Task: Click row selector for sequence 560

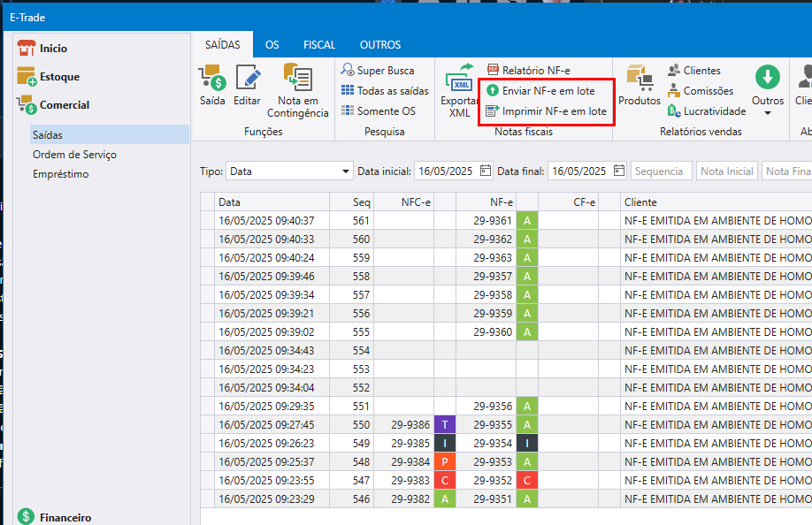Action: click(208, 239)
